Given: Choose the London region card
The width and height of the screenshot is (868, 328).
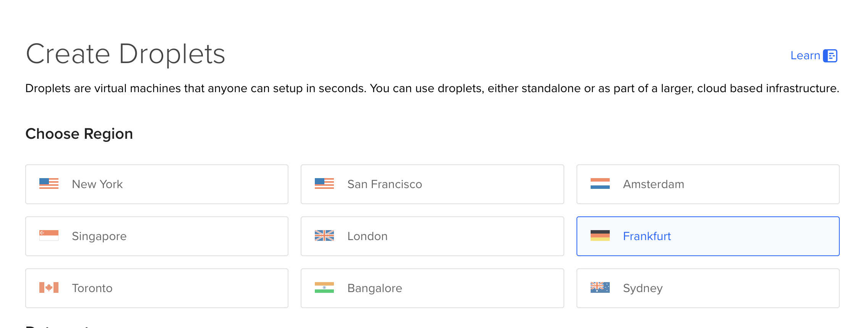Looking at the screenshot, I should 432,236.
